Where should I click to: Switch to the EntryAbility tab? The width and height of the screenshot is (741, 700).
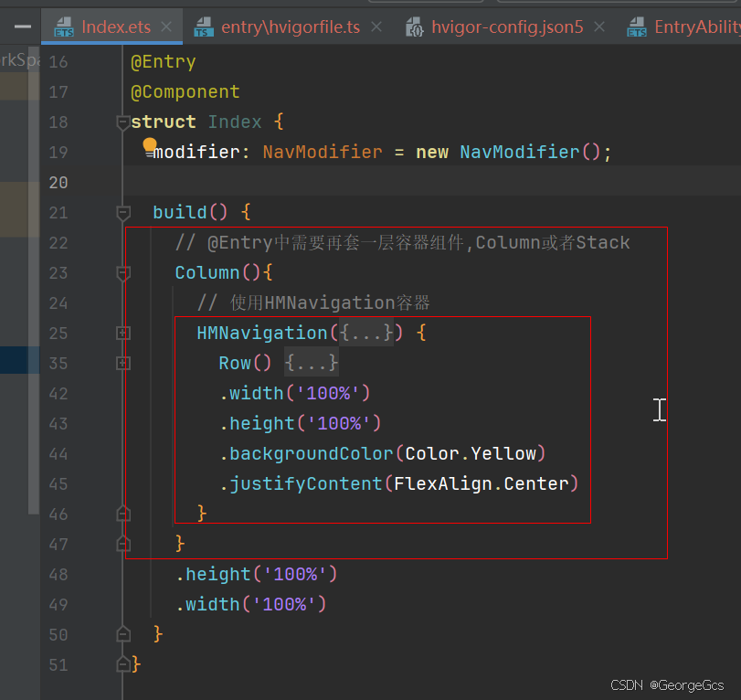click(697, 27)
